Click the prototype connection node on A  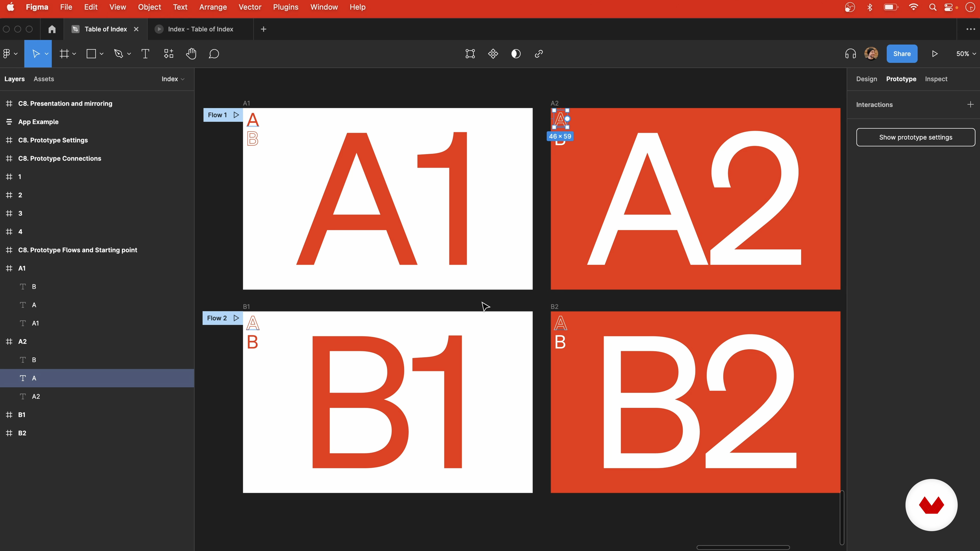(x=568, y=119)
